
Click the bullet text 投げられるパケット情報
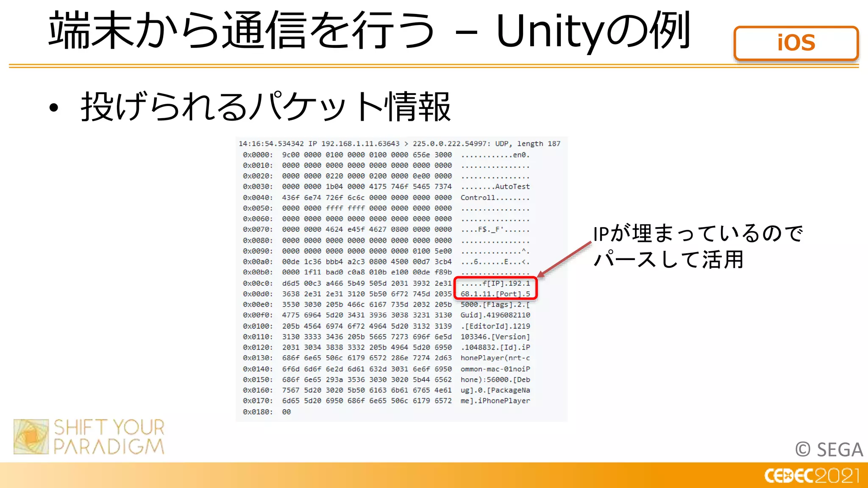click(266, 107)
